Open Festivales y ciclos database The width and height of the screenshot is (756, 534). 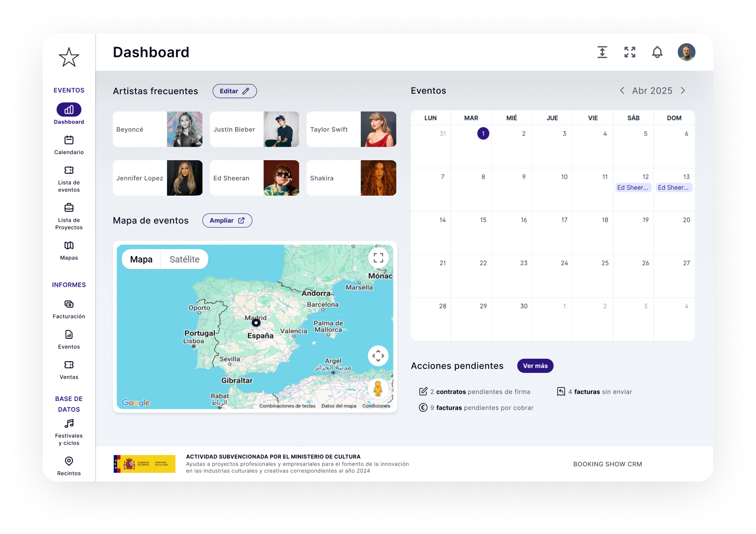click(69, 432)
